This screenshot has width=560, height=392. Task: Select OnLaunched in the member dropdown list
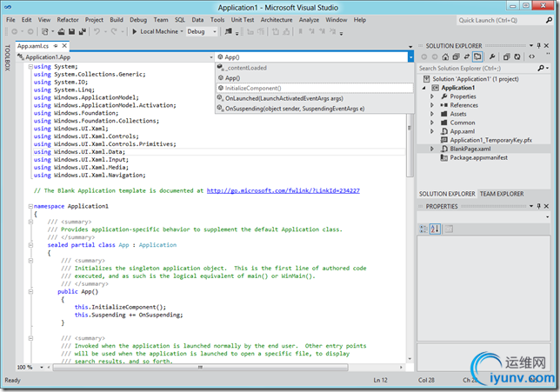(315, 98)
